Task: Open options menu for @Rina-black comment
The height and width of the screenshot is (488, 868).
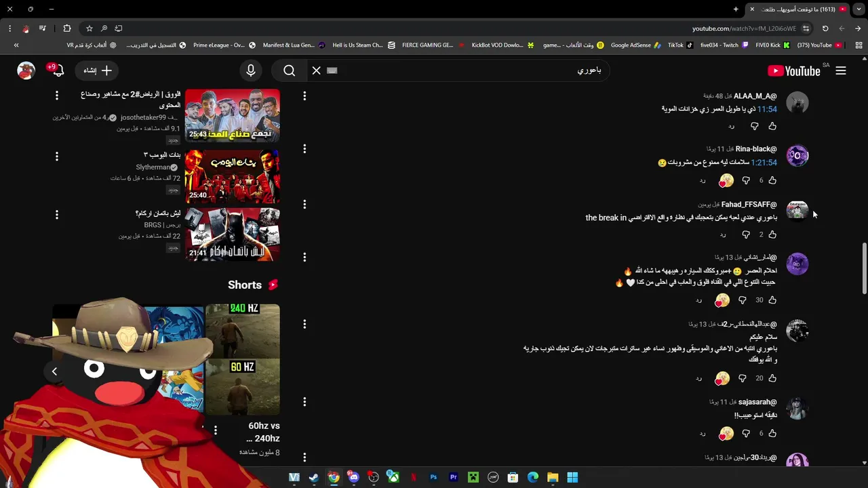Action: pos(304,148)
